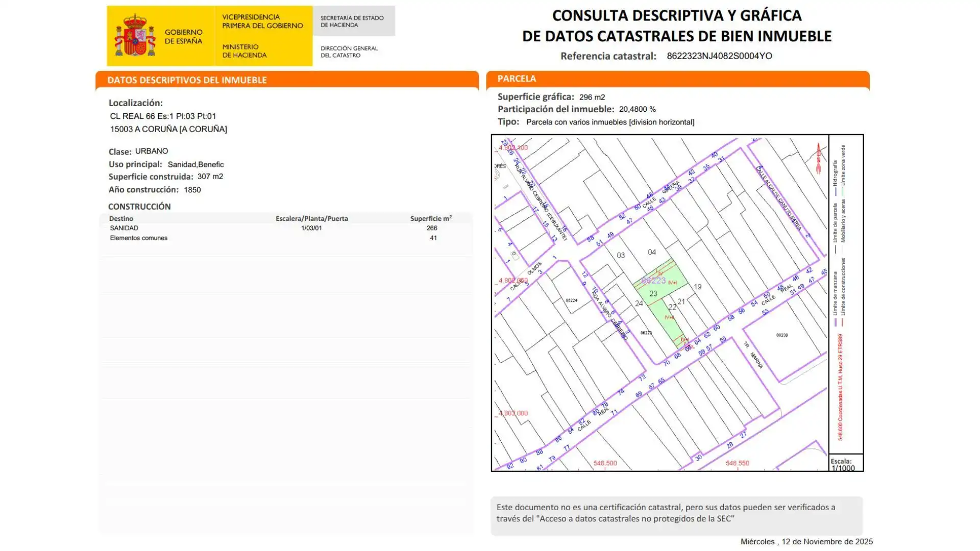Image resolution: width=980 pixels, height=551 pixels.
Task: Click the 'Localización:' label
Action: tap(136, 103)
